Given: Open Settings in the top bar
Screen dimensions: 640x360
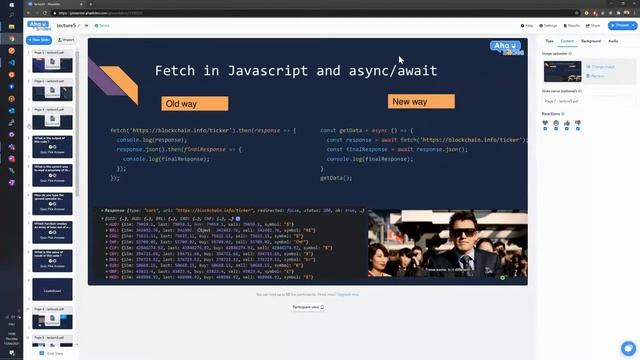Looking at the screenshot, I should [548, 26].
